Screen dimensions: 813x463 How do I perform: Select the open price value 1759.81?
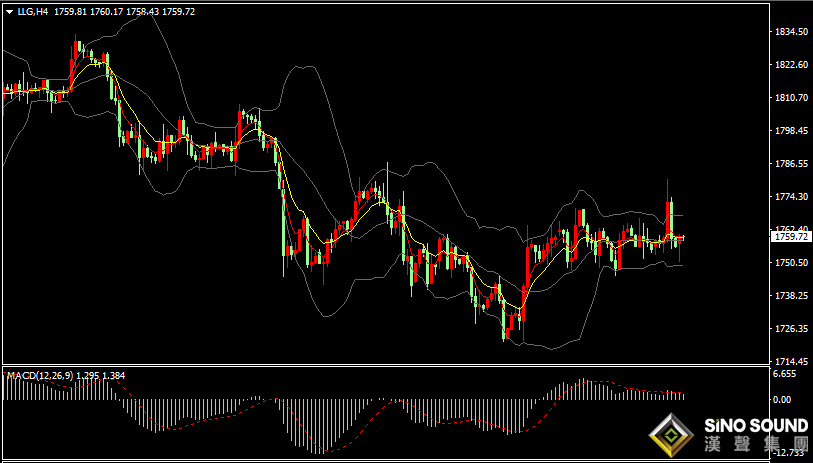(69, 12)
